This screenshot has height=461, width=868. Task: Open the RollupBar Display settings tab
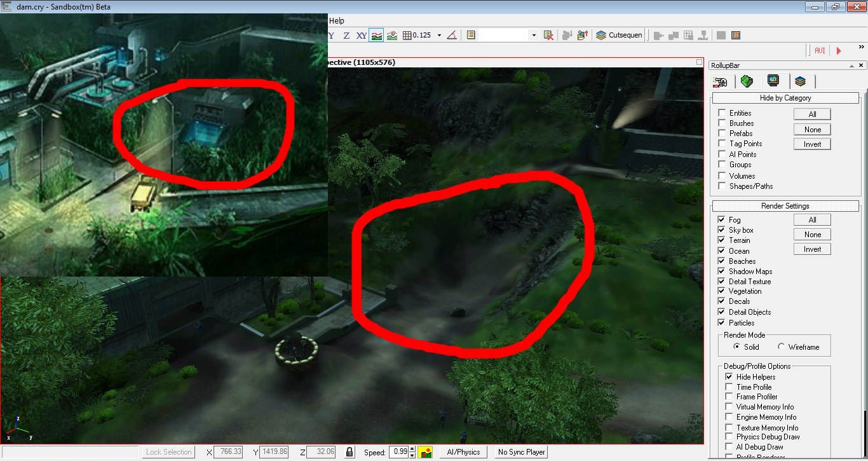(x=773, y=81)
